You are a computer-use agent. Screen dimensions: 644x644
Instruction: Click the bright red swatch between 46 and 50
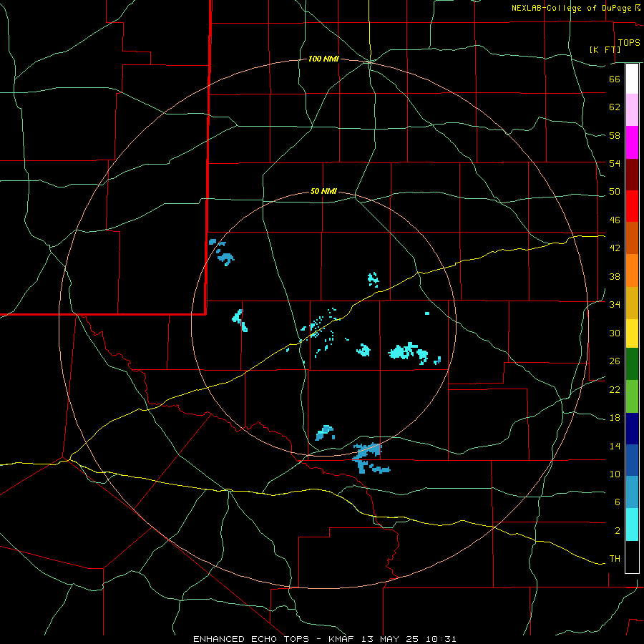[x=632, y=206]
